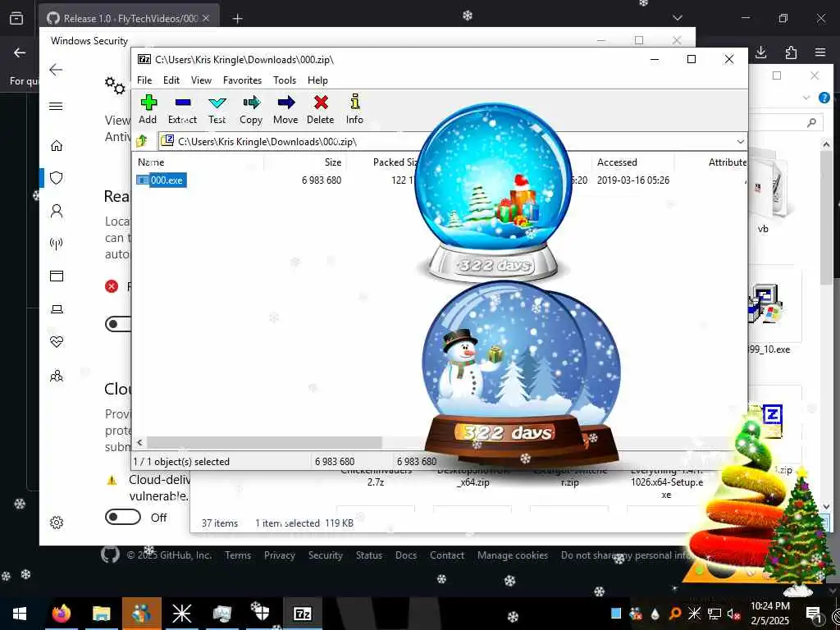This screenshot has width=840, height=630.
Task: Open Virus & threat protection shield icon
Action: [57, 178]
